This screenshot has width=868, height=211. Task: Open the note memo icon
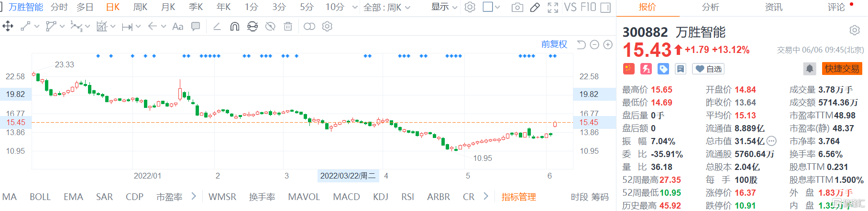[681, 69]
